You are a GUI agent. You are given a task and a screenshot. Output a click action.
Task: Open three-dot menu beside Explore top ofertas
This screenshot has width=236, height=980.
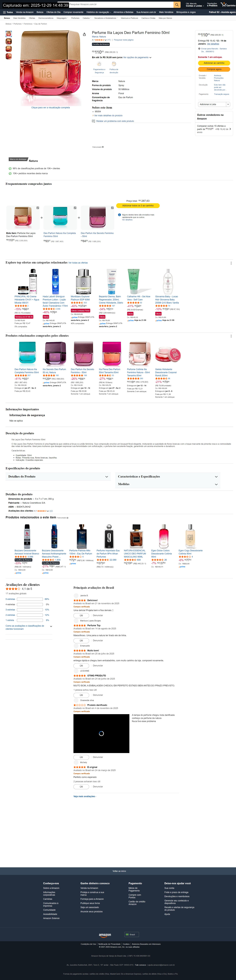231,263
